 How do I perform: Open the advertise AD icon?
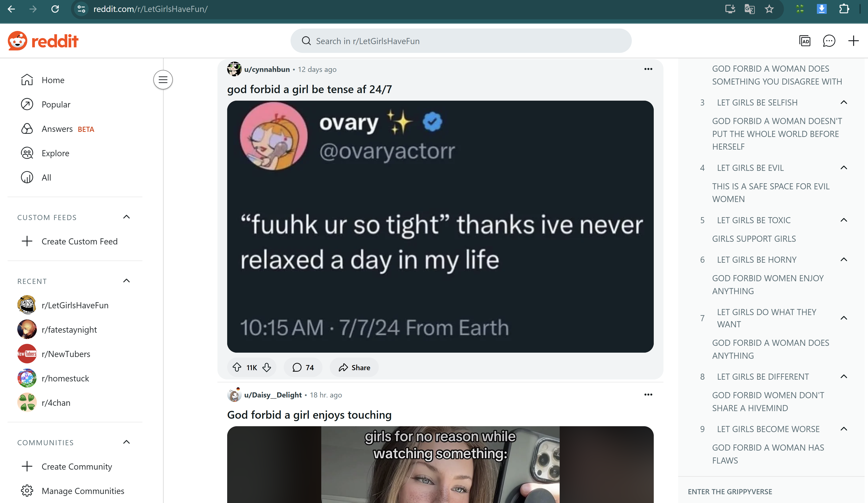point(804,41)
